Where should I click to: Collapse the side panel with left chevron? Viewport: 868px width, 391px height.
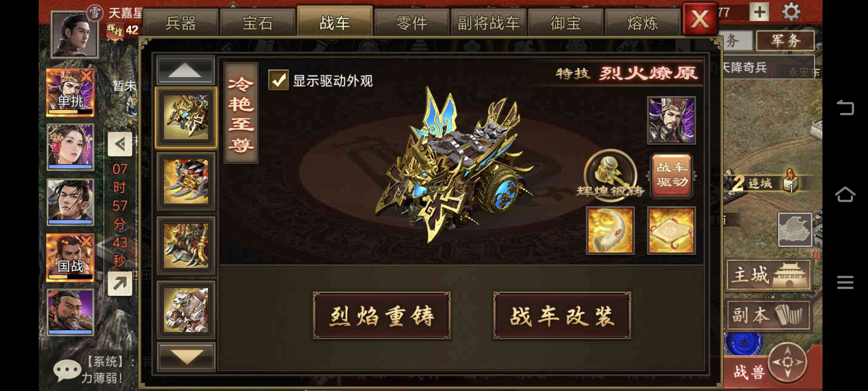tap(120, 144)
